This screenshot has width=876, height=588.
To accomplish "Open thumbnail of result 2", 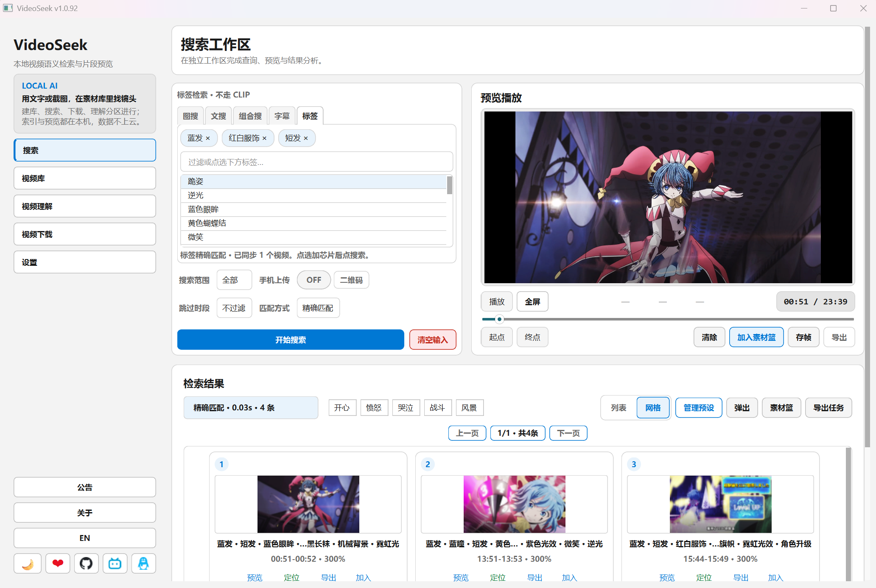I will pos(514,504).
